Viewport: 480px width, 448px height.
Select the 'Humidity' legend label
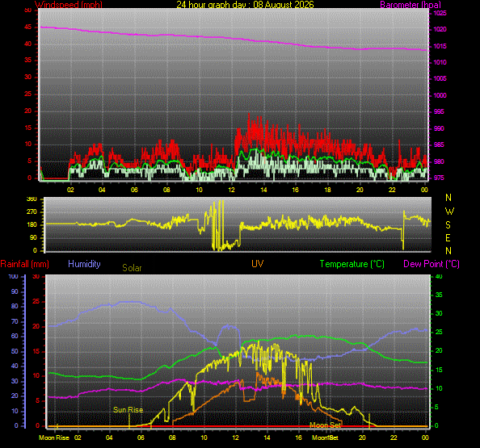coord(84,264)
